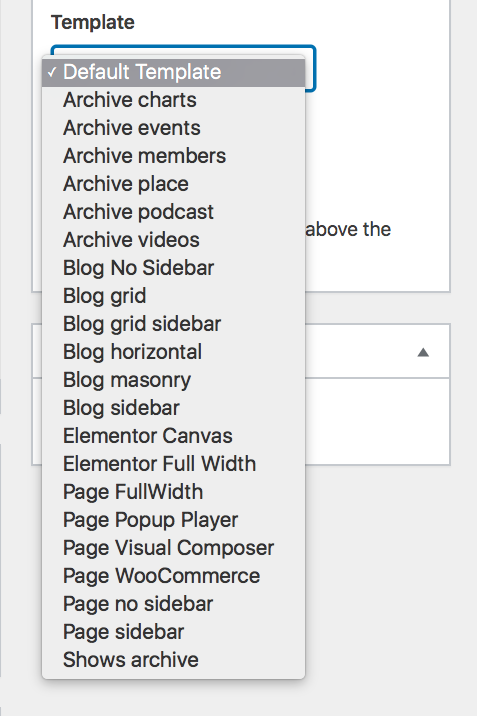Choose Elementor Full Width option

(x=173, y=464)
